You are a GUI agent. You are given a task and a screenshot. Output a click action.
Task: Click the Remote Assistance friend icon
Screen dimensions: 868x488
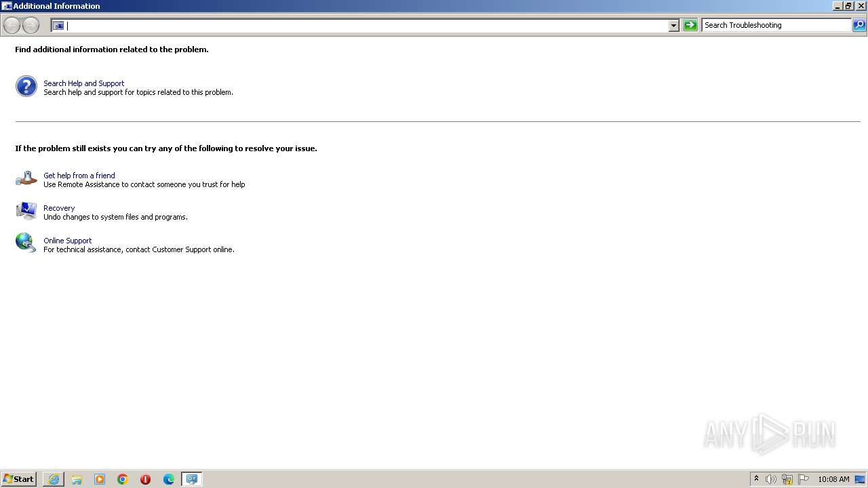[x=26, y=178]
